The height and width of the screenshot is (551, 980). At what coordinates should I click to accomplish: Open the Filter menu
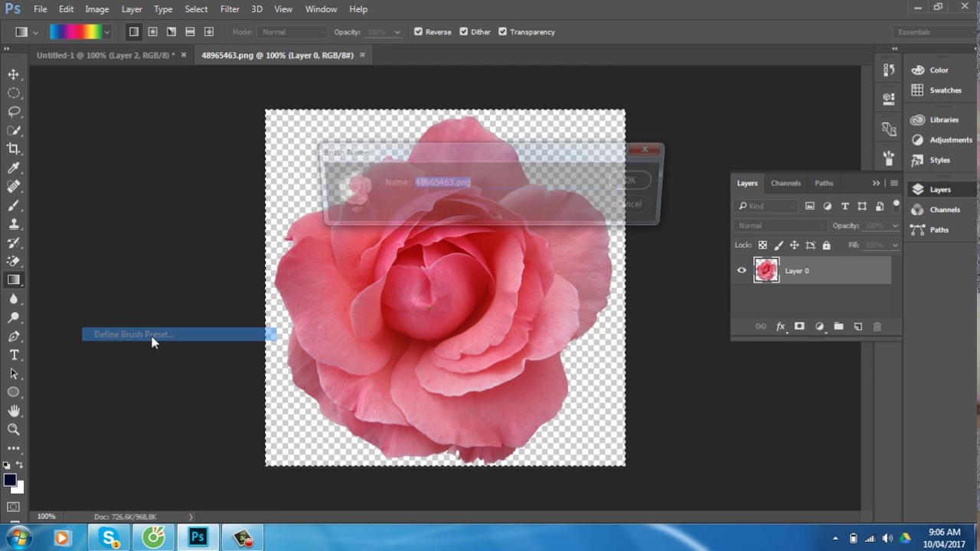tap(230, 9)
